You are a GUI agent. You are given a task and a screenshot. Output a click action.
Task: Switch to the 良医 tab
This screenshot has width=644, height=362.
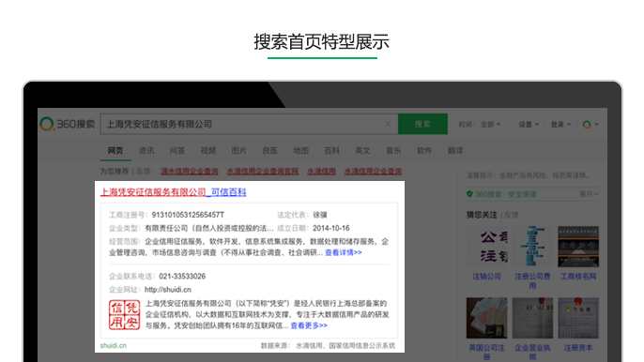point(269,151)
